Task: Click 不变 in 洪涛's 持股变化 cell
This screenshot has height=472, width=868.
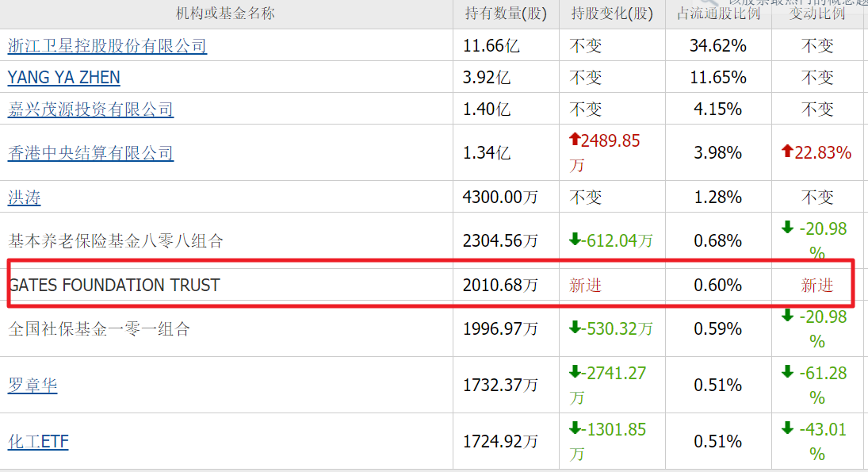Action: pyautogui.click(x=585, y=198)
